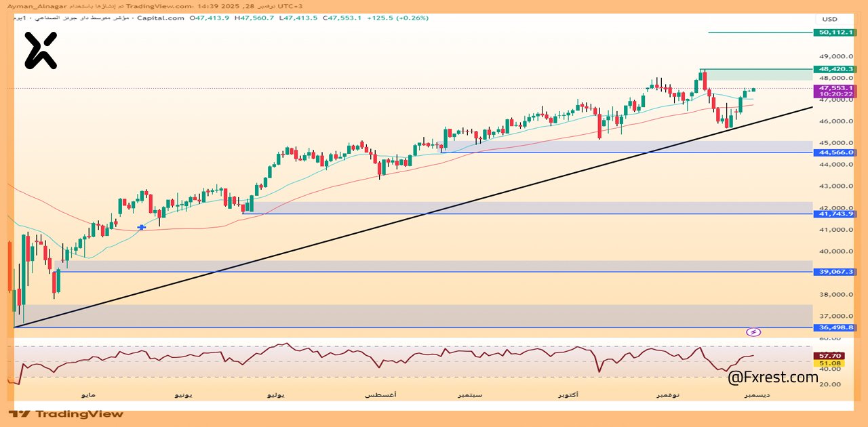Click the Capital.com symbol source label

pos(161,18)
